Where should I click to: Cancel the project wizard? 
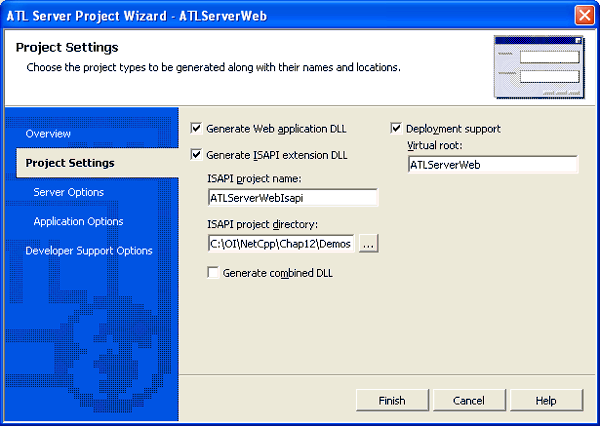coord(468,400)
